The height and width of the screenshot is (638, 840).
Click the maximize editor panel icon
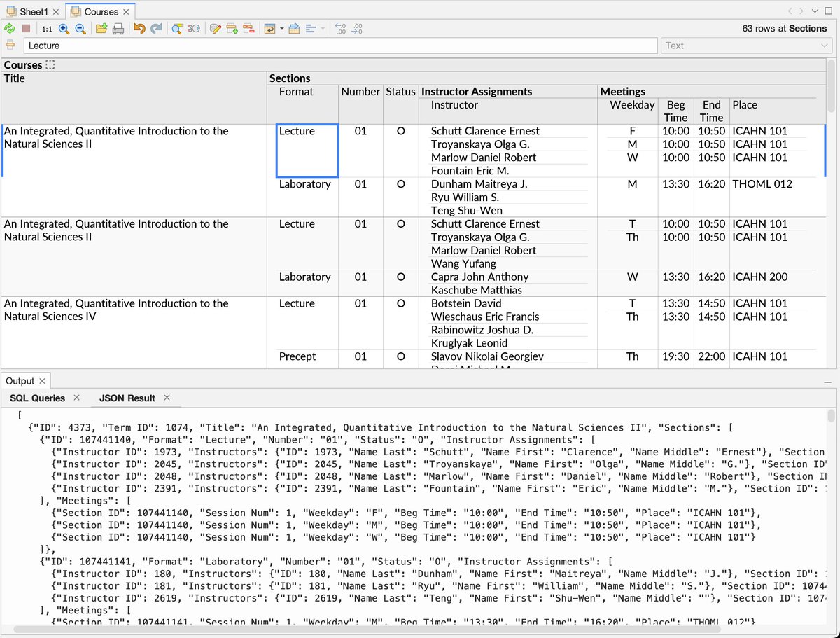[829, 11]
